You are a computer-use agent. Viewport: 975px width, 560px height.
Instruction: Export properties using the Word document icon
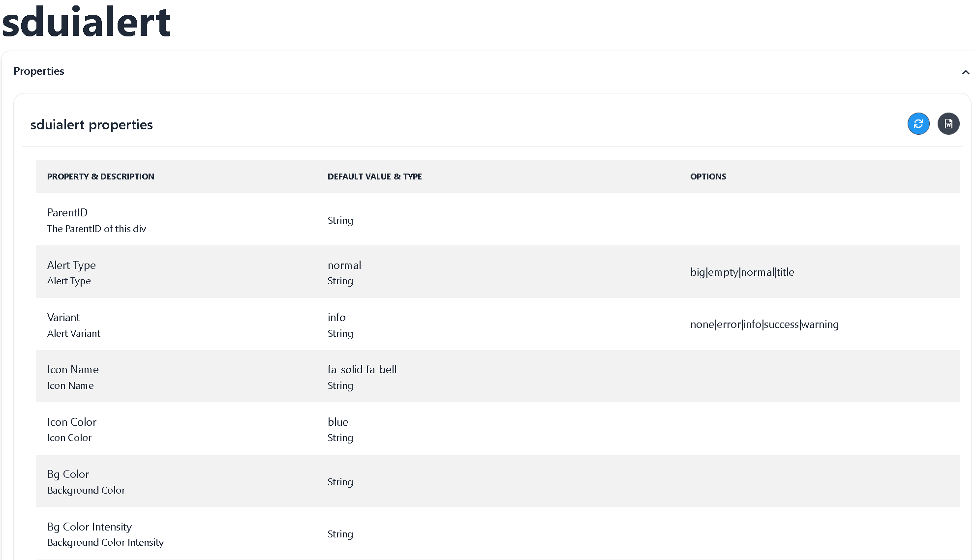pyautogui.click(x=948, y=124)
